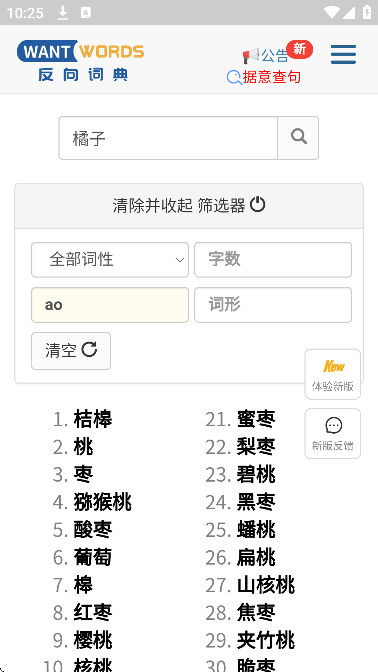Image resolution: width=378 pixels, height=672 pixels.
Task: Select the result word 猕猴桃
Action: pyautogui.click(x=103, y=502)
